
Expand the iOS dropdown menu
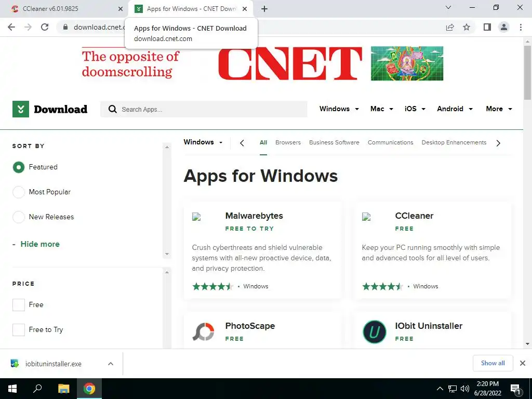click(415, 109)
